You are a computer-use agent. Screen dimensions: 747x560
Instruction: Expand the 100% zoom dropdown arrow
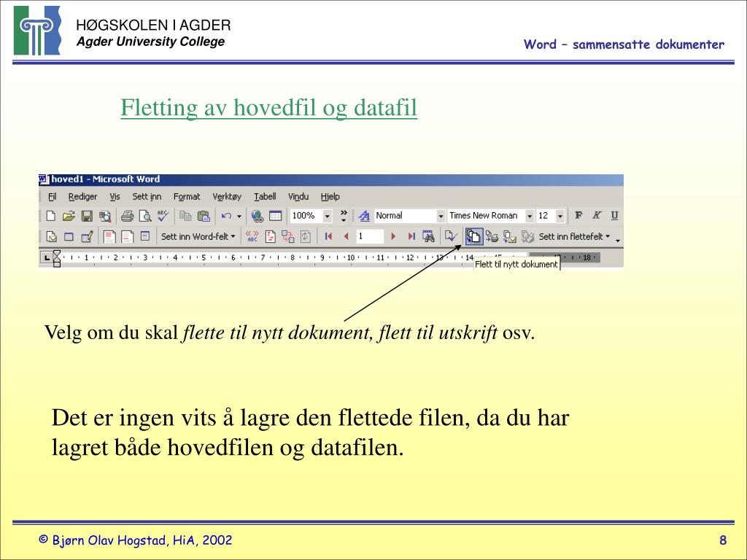click(328, 216)
